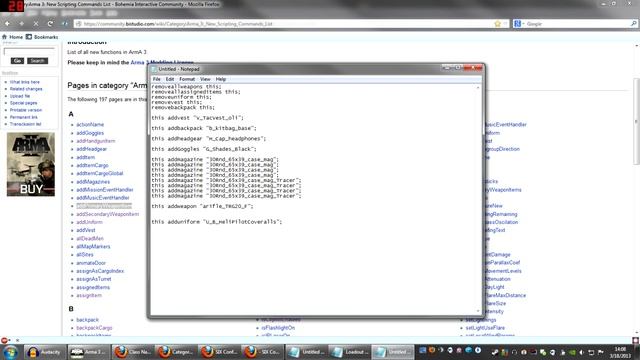Click the adduniform line in Notepad
Image resolution: width=640 pixels, height=360 pixels.
[217, 222]
